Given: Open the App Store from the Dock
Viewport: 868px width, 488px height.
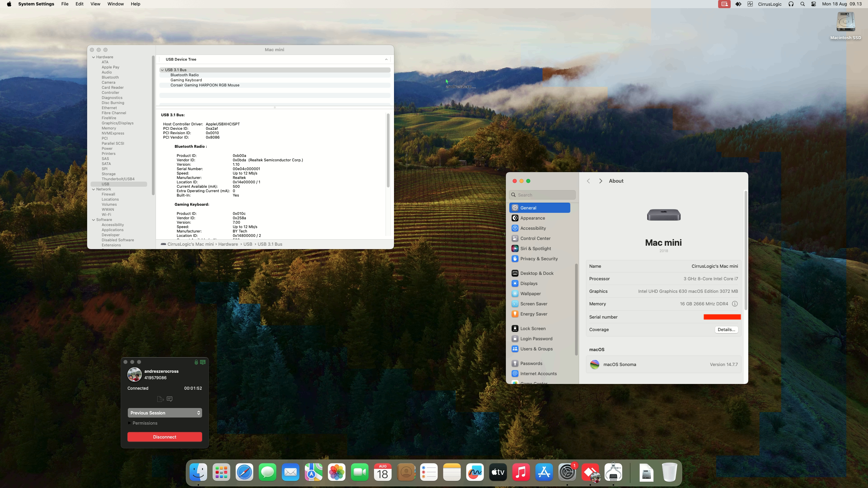Looking at the screenshot, I should (x=544, y=472).
